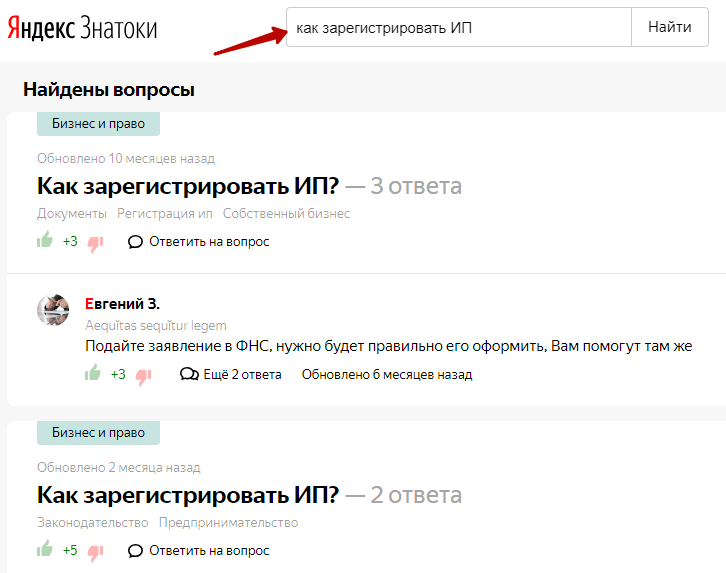Screen dimensions: 726x573
Task: Like the second ИП question (+5)
Action: point(45,548)
